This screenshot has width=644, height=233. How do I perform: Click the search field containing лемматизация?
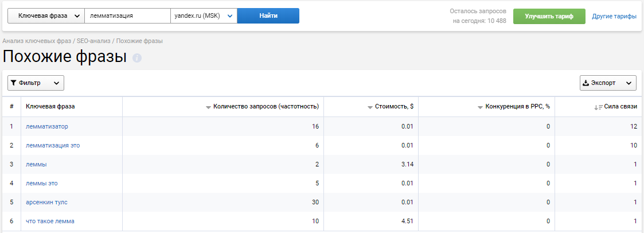127,16
